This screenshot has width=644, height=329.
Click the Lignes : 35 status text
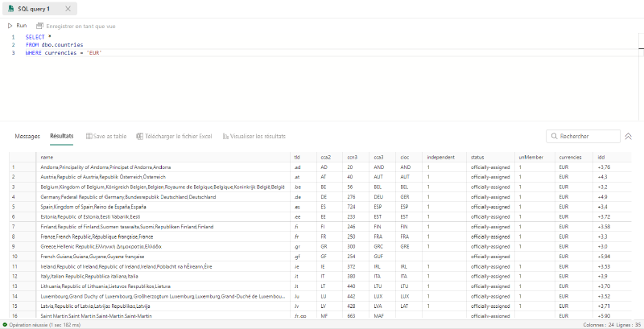[x=629, y=325]
